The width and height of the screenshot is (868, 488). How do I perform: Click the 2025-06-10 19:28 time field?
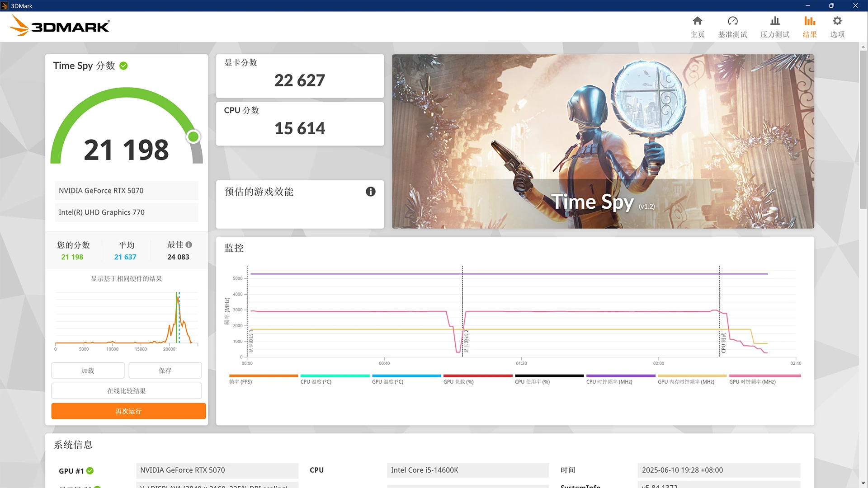tap(719, 470)
